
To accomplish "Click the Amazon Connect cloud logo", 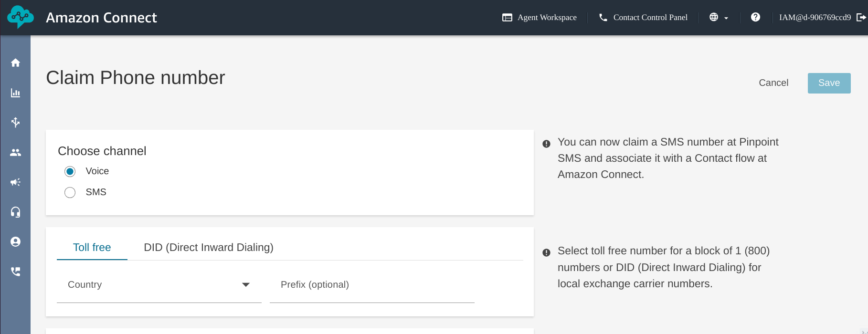I will coord(20,17).
